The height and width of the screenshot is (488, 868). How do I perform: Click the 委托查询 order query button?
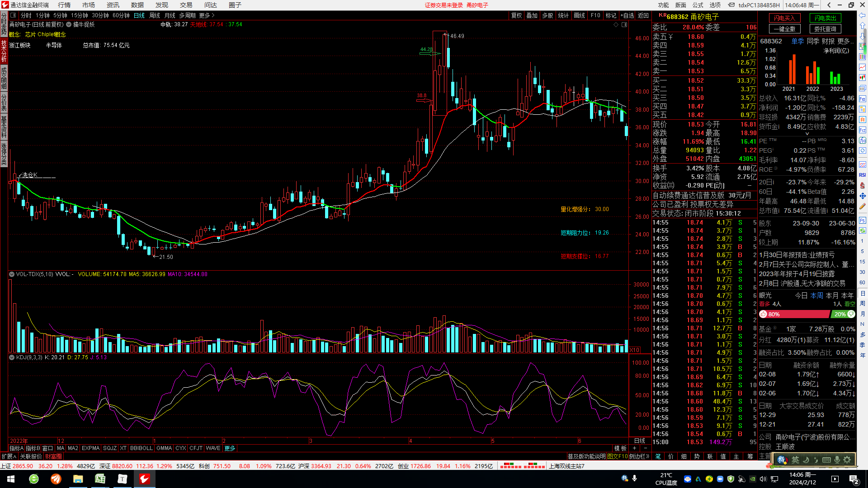[x=825, y=29]
